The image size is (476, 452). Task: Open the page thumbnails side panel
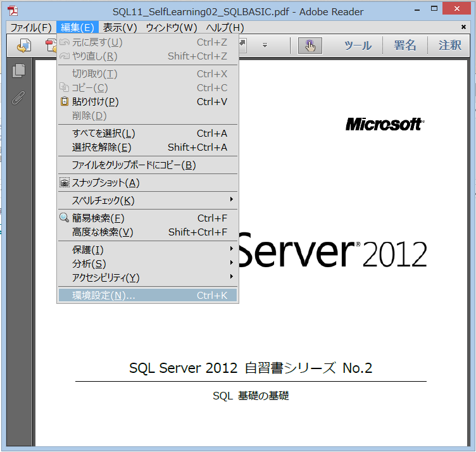pyautogui.click(x=19, y=71)
